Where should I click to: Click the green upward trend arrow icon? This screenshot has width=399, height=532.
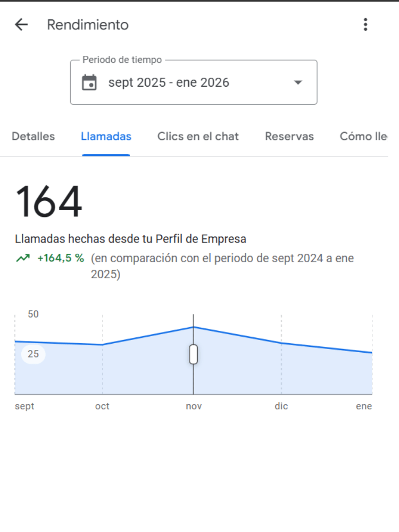23,259
